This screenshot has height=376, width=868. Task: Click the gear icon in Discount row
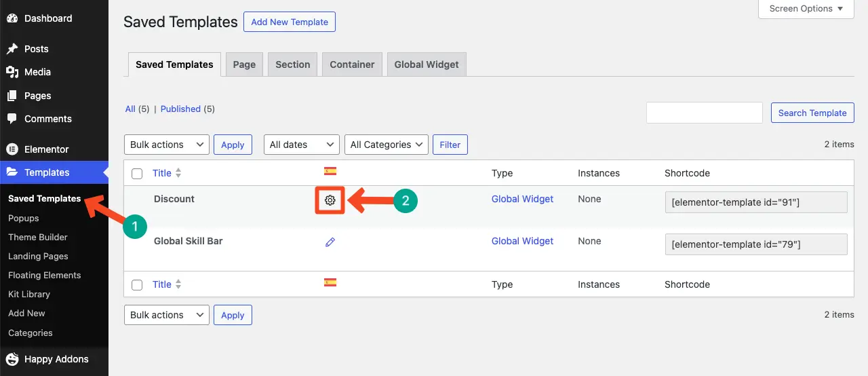point(330,200)
